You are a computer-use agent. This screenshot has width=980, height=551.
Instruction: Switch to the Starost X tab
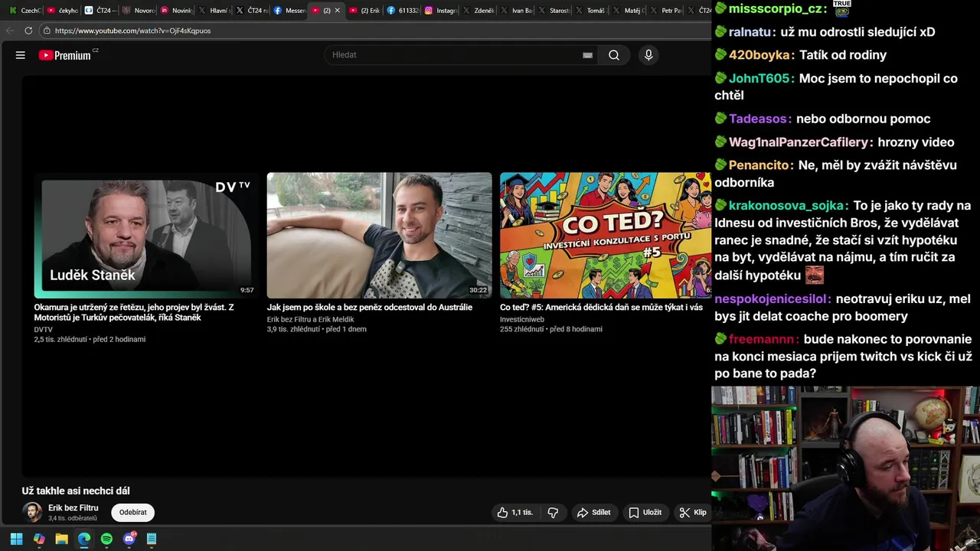(554, 11)
